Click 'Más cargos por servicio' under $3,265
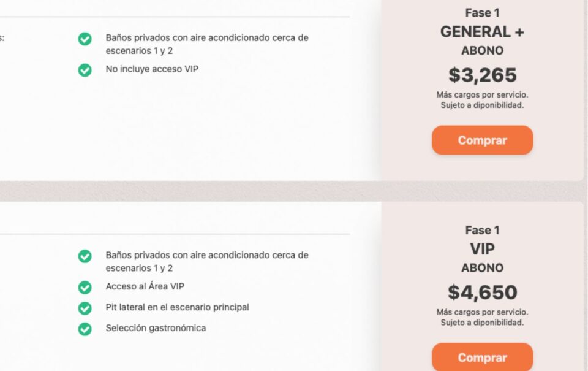 pos(482,94)
